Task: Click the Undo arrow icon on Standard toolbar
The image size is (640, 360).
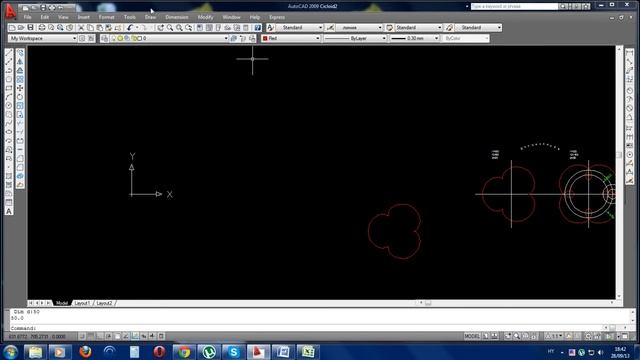Action: click(x=130, y=28)
